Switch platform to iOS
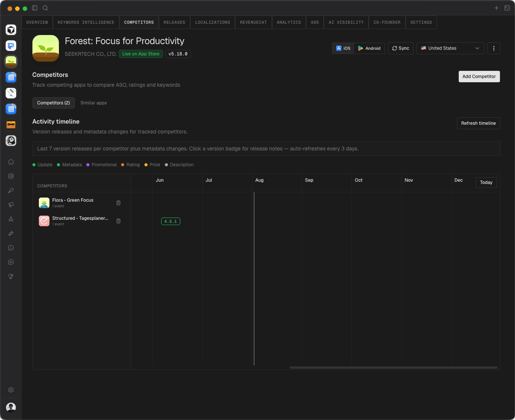 [343, 48]
